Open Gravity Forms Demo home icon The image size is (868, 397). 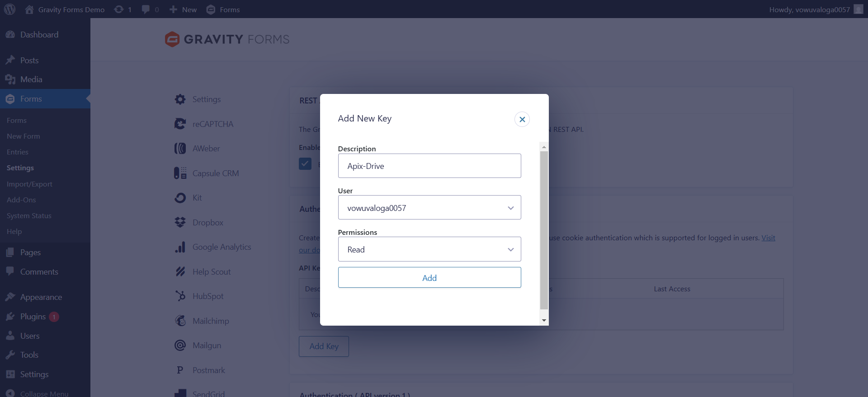click(x=29, y=9)
